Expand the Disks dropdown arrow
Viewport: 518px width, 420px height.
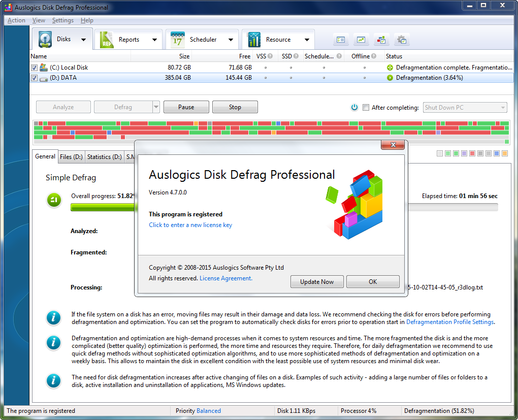pyautogui.click(x=84, y=40)
